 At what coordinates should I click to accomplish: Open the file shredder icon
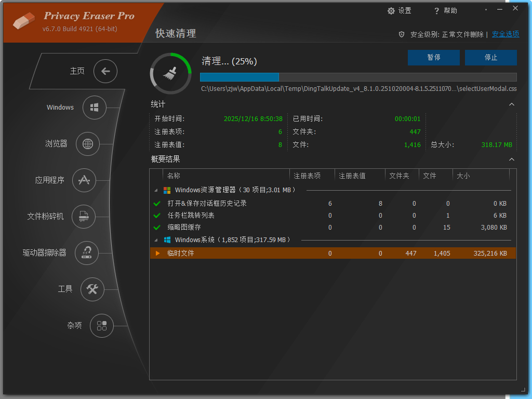point(84,217)
